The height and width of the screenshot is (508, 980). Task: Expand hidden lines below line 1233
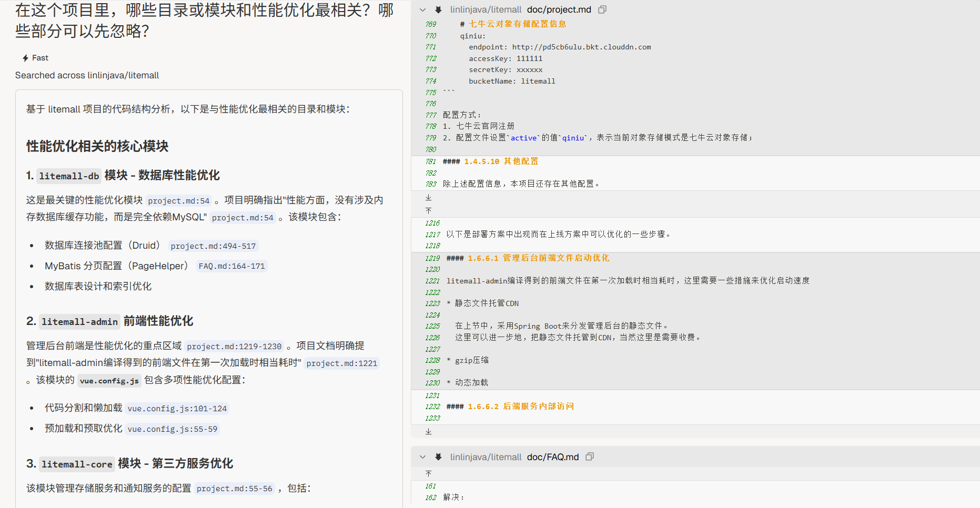coord(428,431)
